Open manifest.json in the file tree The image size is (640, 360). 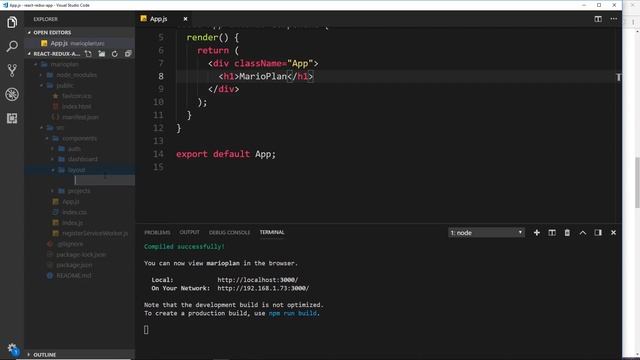pyautogui.click(x=80, y=117)
